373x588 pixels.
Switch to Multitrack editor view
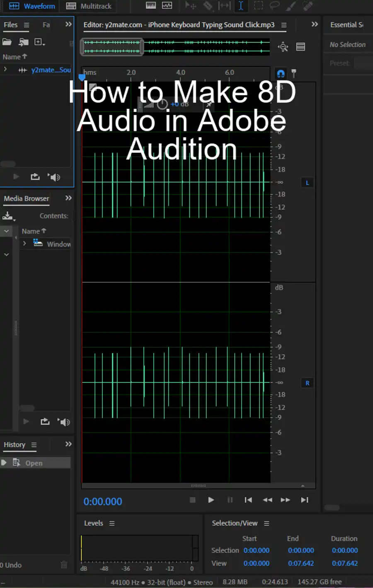point(89,6)
